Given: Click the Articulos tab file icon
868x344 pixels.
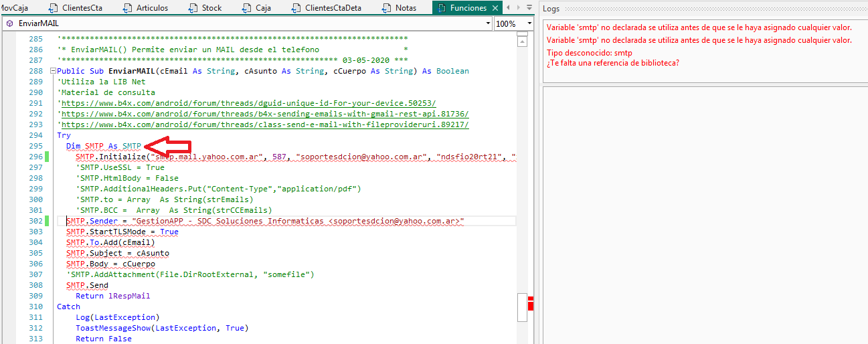Looking at the screenshot, I should (x=128, y=8).
